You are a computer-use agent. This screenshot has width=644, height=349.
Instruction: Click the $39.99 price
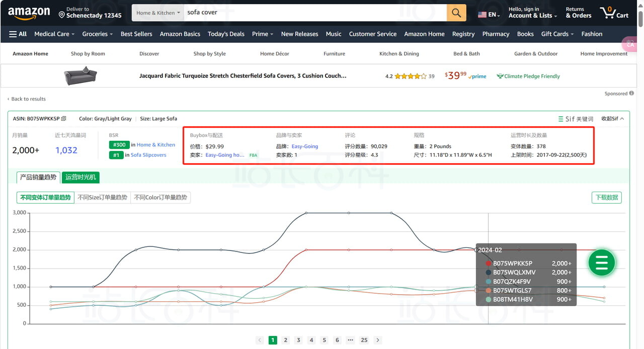tap(455, 76)
